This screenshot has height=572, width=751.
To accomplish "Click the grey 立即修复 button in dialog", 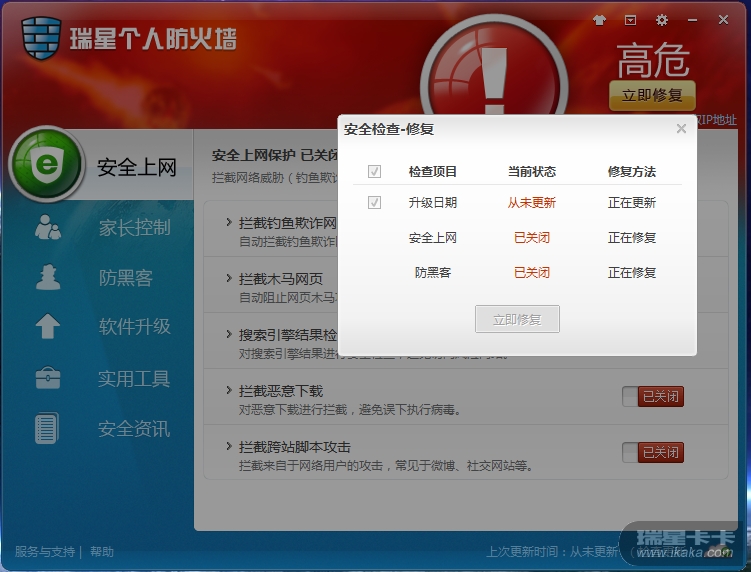I will click(x=517, y=319).
